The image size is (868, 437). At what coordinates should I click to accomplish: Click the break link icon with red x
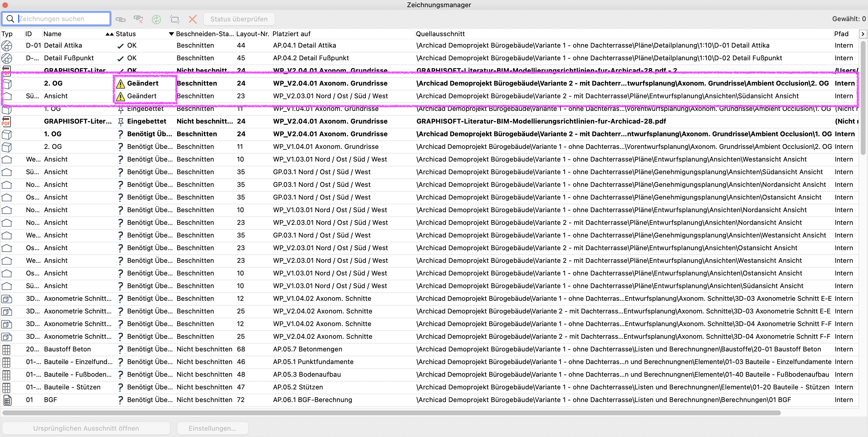(x=138, y=19)
